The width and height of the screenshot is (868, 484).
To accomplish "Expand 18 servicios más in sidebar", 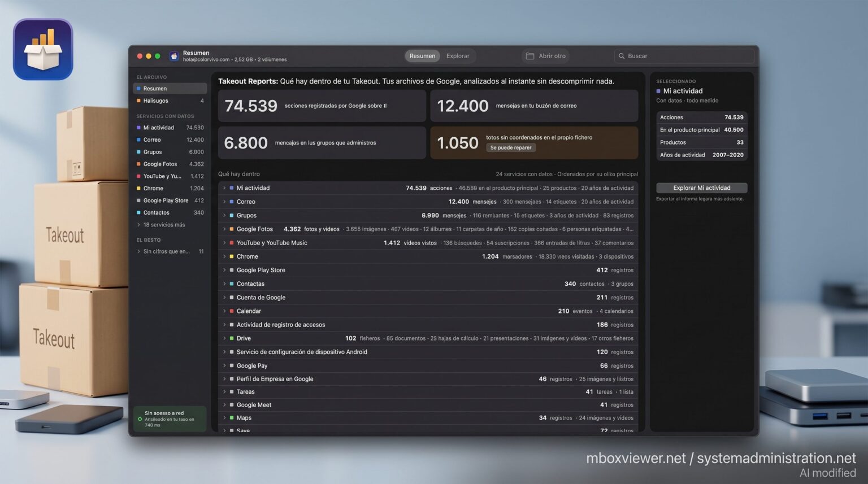I will 170,225.
